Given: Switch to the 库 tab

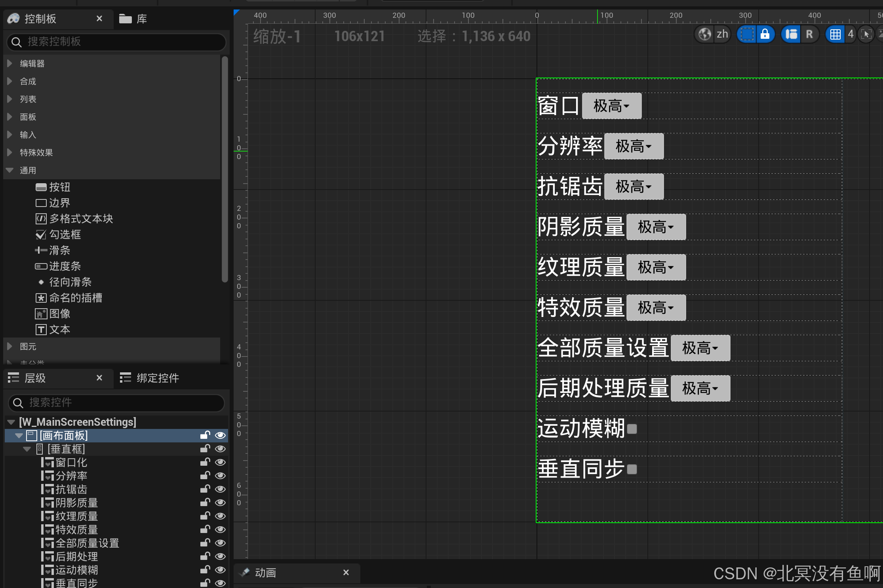Looking at the screenshot, I should [x=134, y=19].
